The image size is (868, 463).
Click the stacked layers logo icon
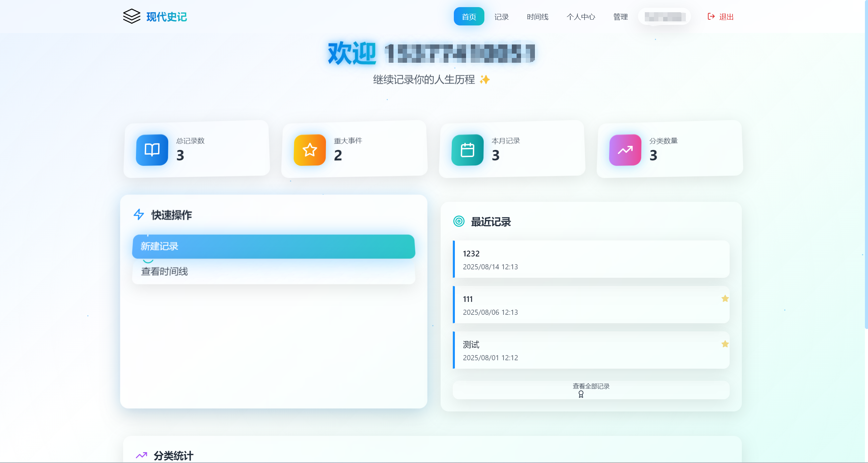(x=132, y=16)
